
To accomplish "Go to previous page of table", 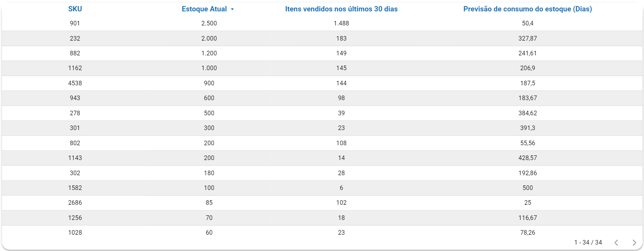I will click(x=616, y=243).
